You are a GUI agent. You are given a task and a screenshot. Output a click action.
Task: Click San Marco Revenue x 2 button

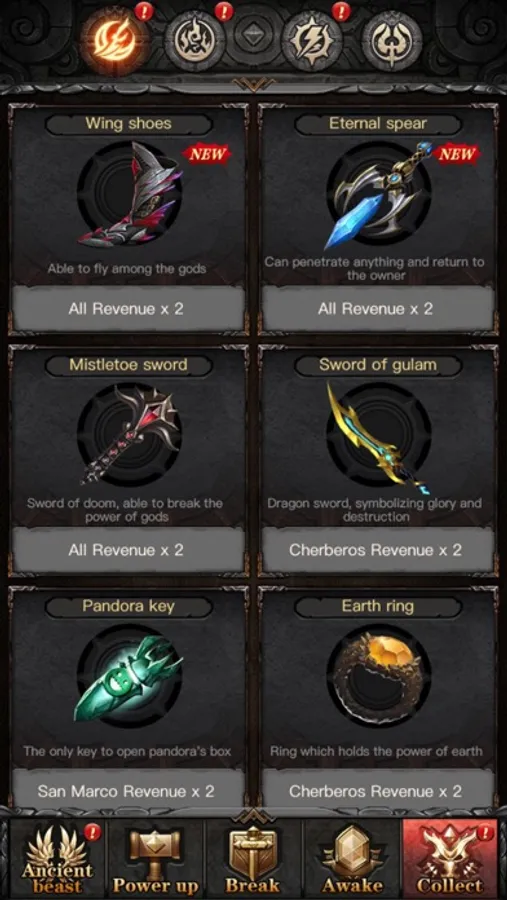(128, 792)
